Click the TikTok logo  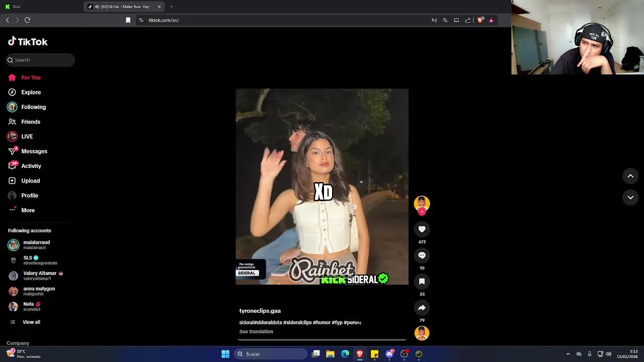tap(28, 42)
